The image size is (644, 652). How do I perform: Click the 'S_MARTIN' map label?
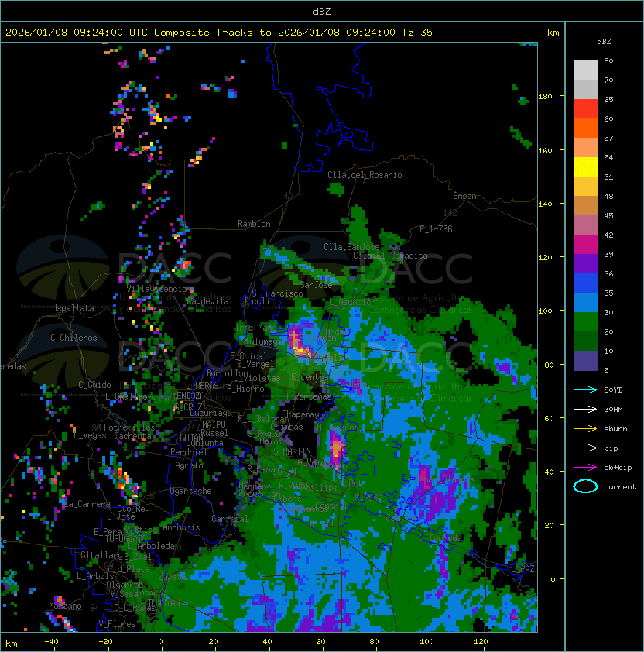click(292, 451)
